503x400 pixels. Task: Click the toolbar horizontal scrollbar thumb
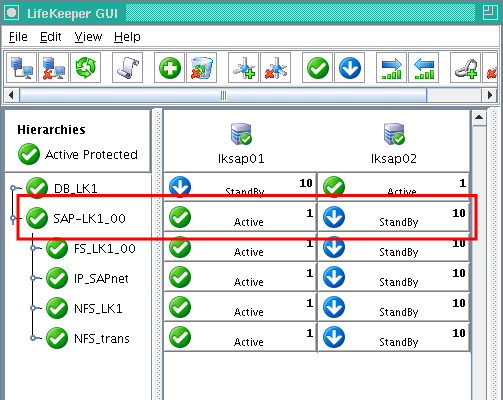pyautogui.click(x=223, y=95)
